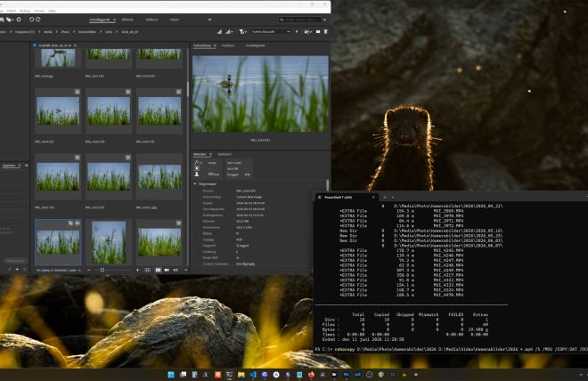
Task: Select the blue-highlighted selected thumbnail
Action: [58, 242]
